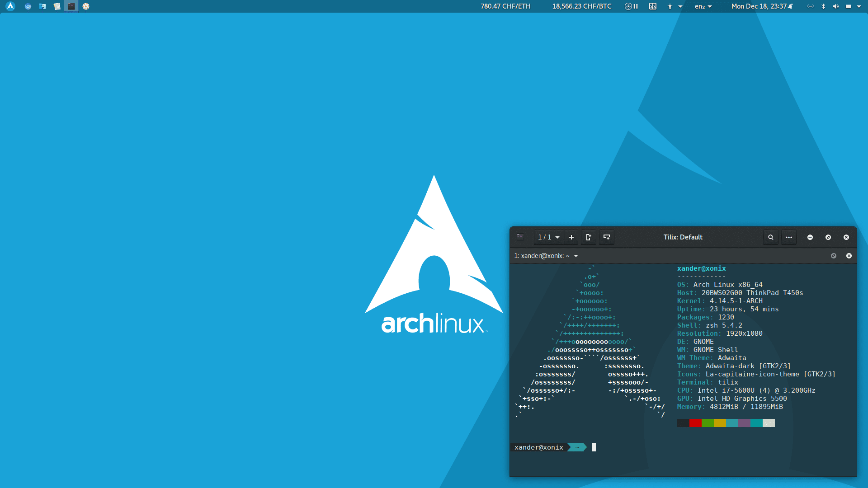Click the 'Packages: 1230' line
This screenshot has height=488, width=868.
tap(706, 317)
